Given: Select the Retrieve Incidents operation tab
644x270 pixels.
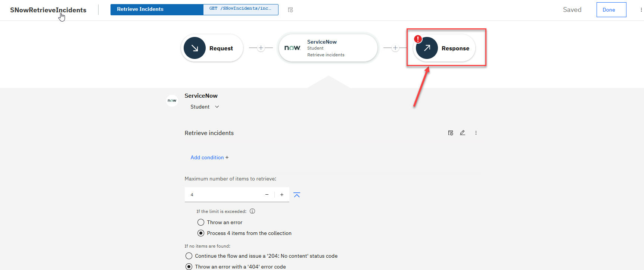Looking at the screenshot, I should point(157,9).
